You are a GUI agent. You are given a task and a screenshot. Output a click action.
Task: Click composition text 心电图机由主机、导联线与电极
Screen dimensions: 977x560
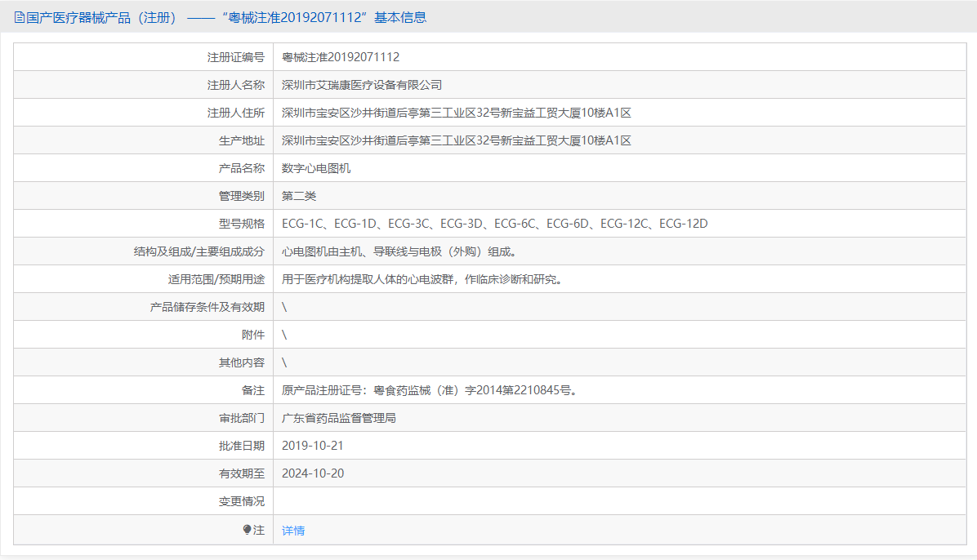[399, 251]
